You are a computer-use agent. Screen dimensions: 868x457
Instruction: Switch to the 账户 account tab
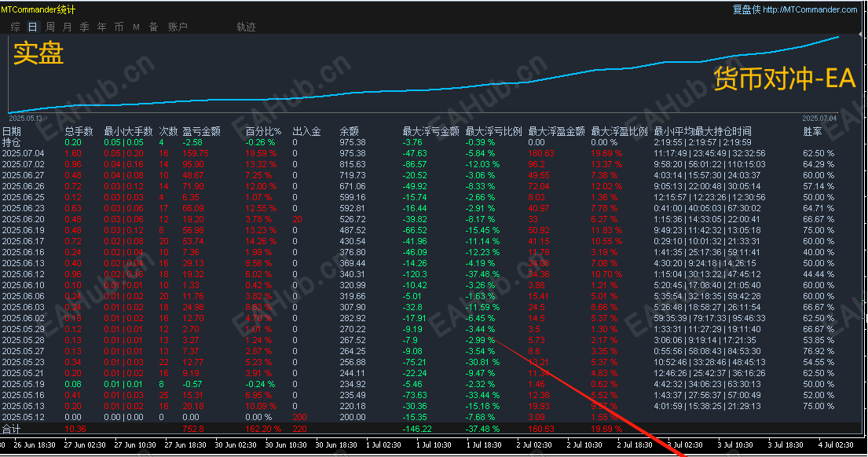point(178,27)
